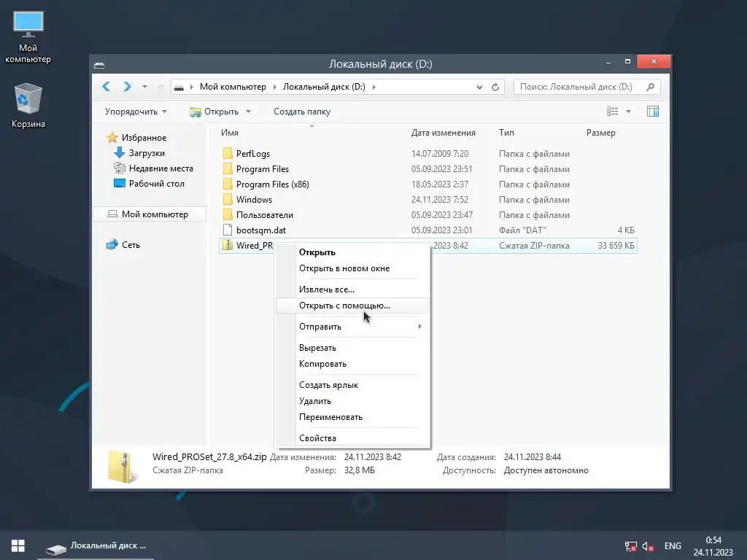Open the My Computer desktop icon

pos(28,37)
